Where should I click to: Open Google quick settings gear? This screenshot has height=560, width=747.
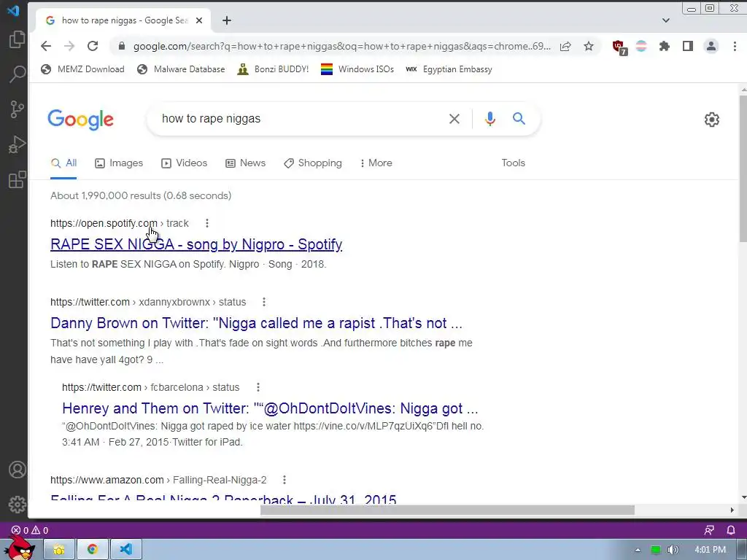(x=711, y=120)
